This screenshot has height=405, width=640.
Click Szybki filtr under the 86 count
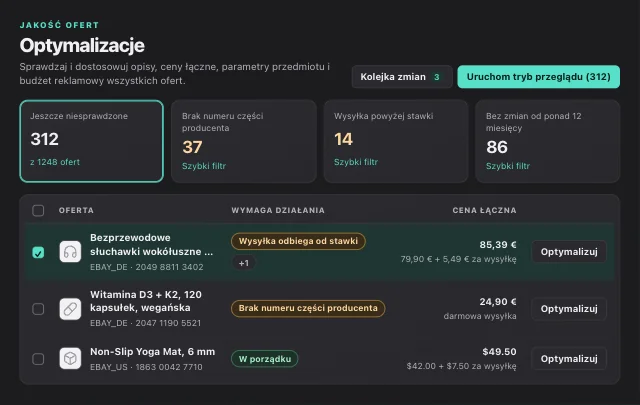(x=508, y=166)
